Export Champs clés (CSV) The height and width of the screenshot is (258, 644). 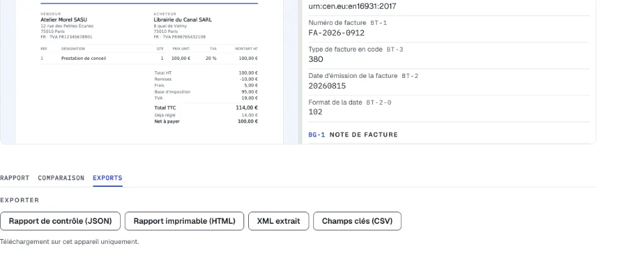coord(358,221)
